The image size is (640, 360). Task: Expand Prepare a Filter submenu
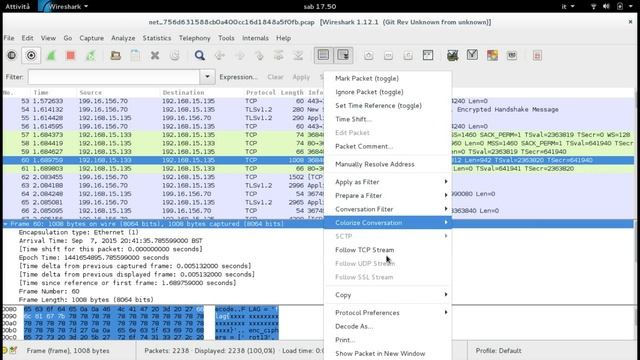coord(388,196)
